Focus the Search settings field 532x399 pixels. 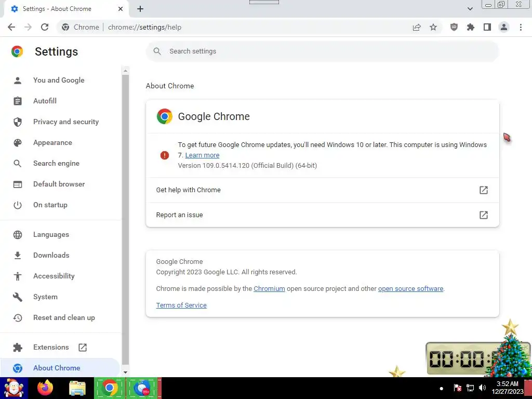(322, 51)
